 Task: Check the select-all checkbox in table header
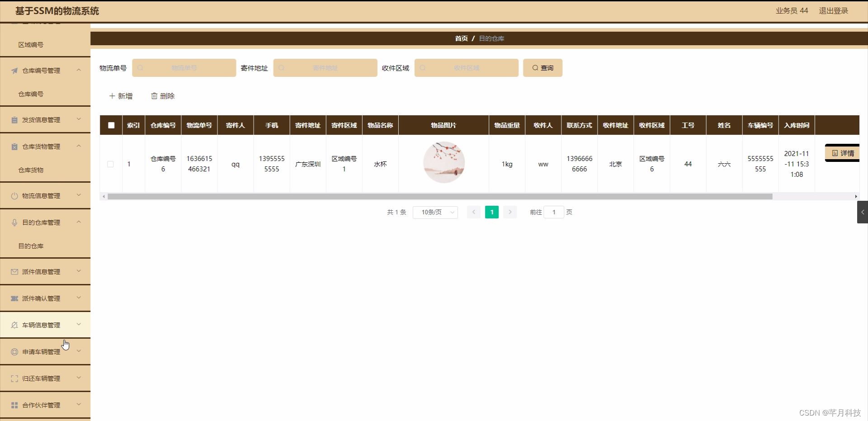pos(111,125)
